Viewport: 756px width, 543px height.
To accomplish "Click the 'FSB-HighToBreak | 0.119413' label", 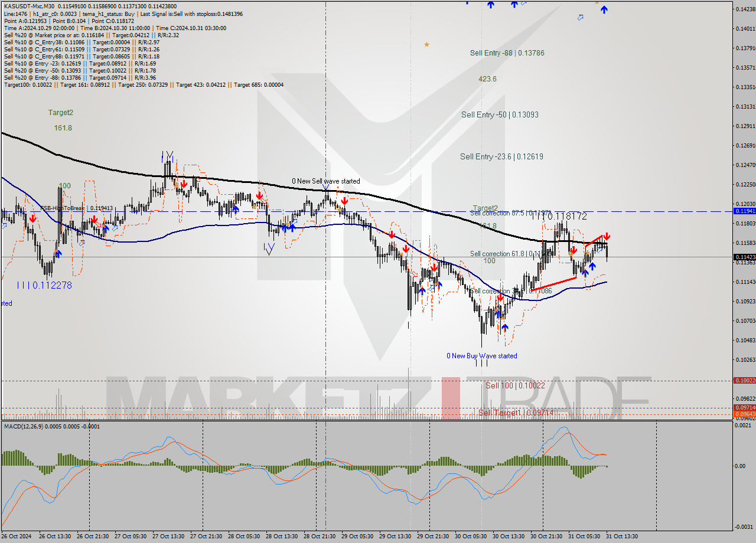I will click(76, 208).
